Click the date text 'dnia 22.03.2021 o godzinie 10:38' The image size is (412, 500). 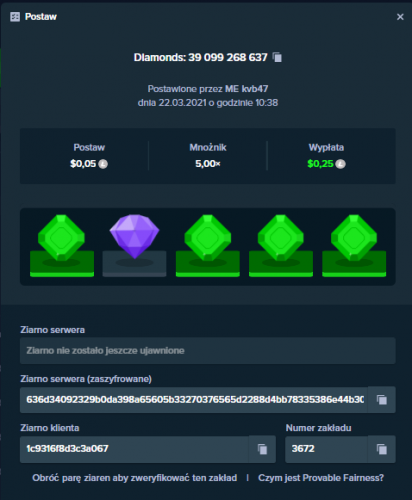pos(208,103)
